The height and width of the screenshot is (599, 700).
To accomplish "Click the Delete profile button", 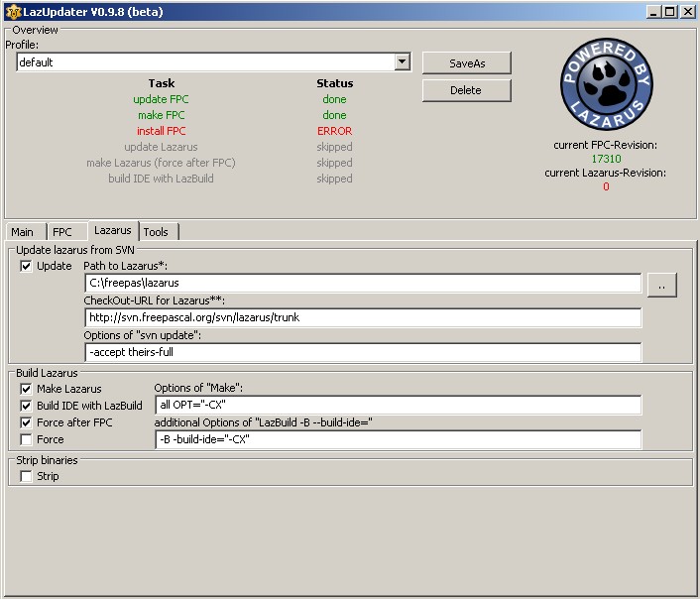I will pyautogui.click(x=466, y=90).
